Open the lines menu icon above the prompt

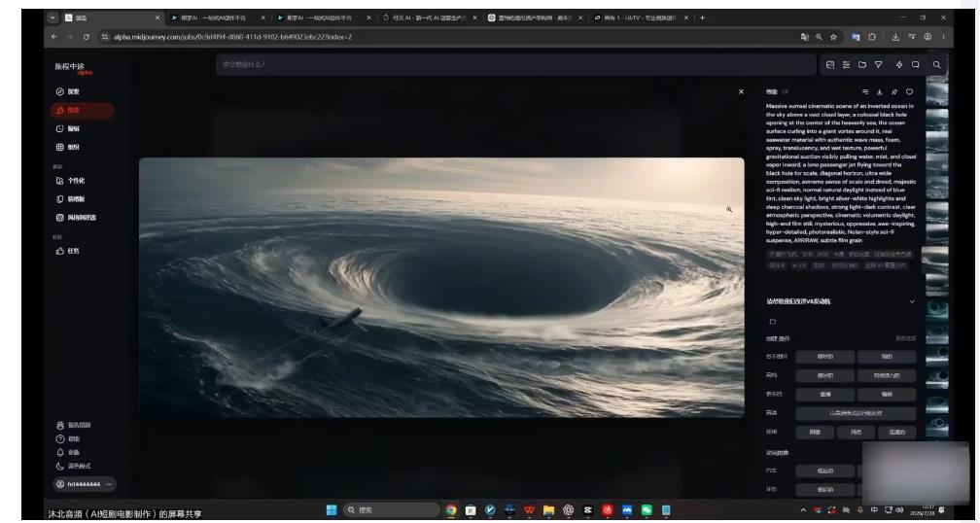[x=865, y=91]
